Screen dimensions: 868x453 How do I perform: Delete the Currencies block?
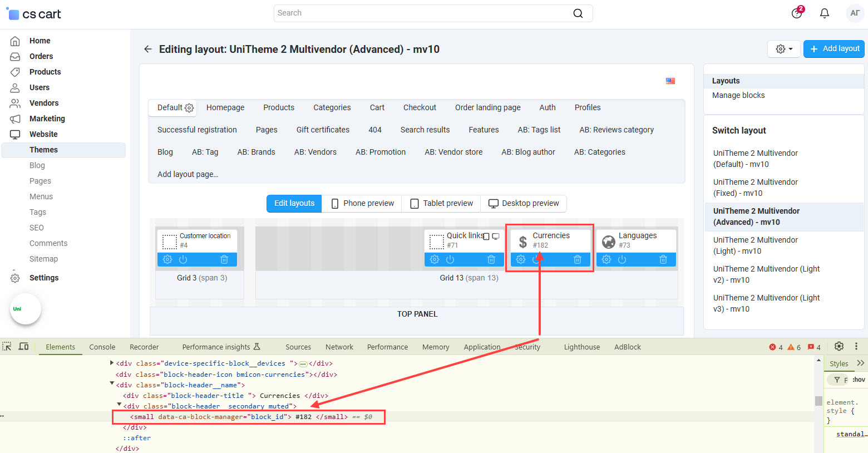578,259
